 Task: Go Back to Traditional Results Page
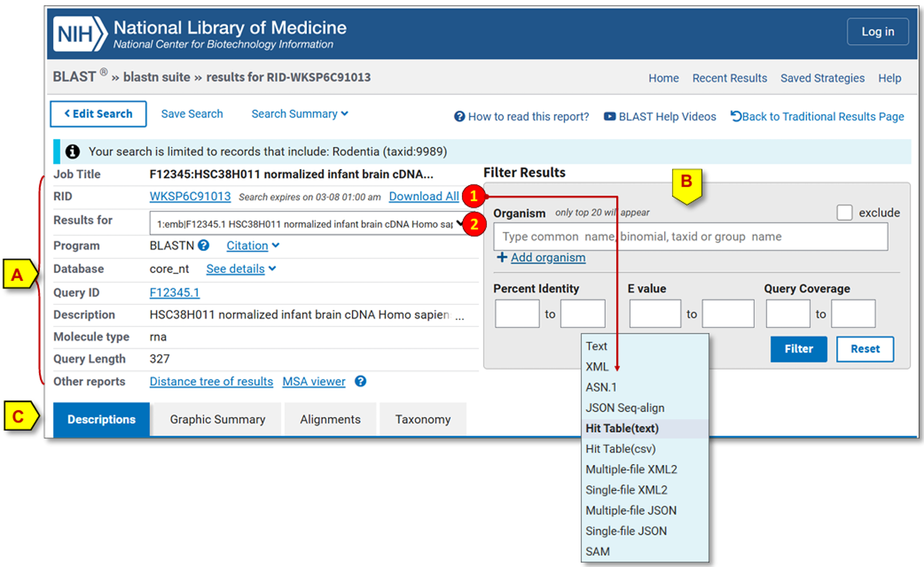click(817, 116)
